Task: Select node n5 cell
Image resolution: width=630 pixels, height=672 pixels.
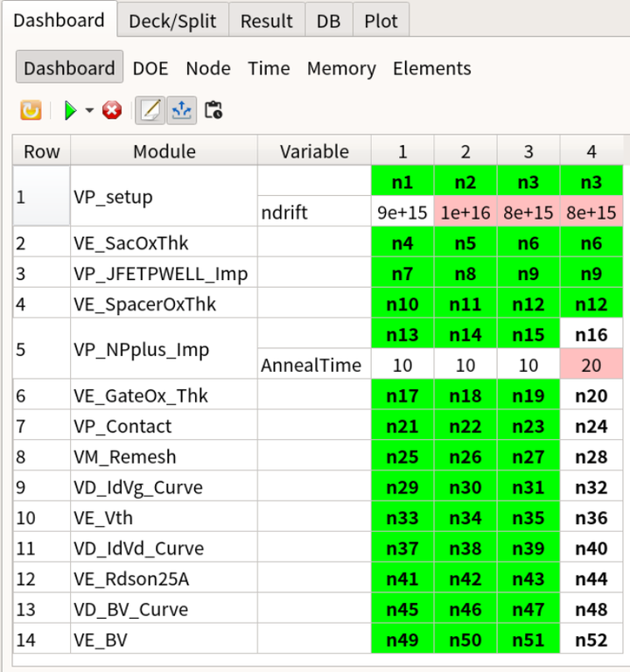Action: coord(465,243)
